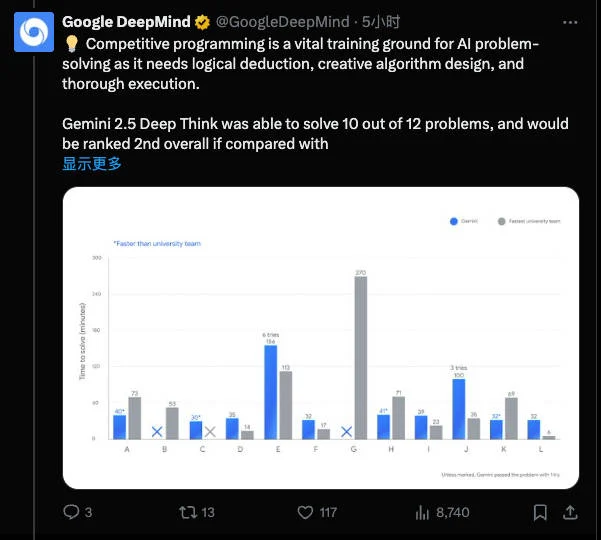This screenshot has width=601, height=540.
Task: Click the gray university team legend dot
Action: click(501, 221)
